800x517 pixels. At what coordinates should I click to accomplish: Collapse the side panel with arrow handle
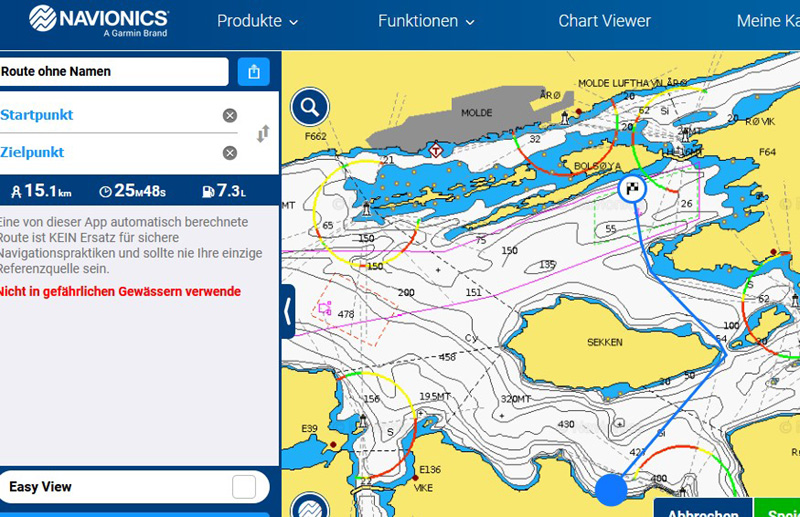click(288, 311)
